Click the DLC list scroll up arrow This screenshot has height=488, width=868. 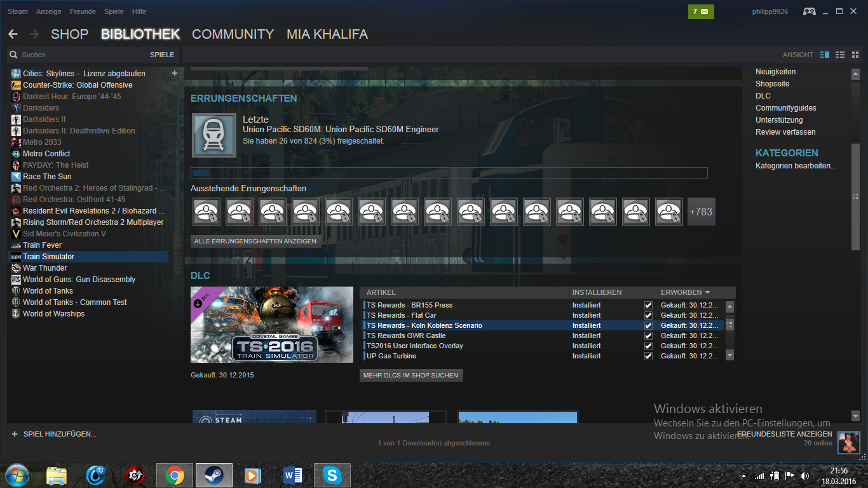pos(729,306)
